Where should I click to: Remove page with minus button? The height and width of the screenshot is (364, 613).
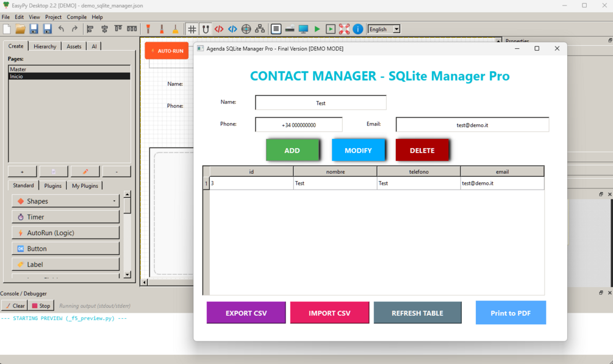coord(117,172)
